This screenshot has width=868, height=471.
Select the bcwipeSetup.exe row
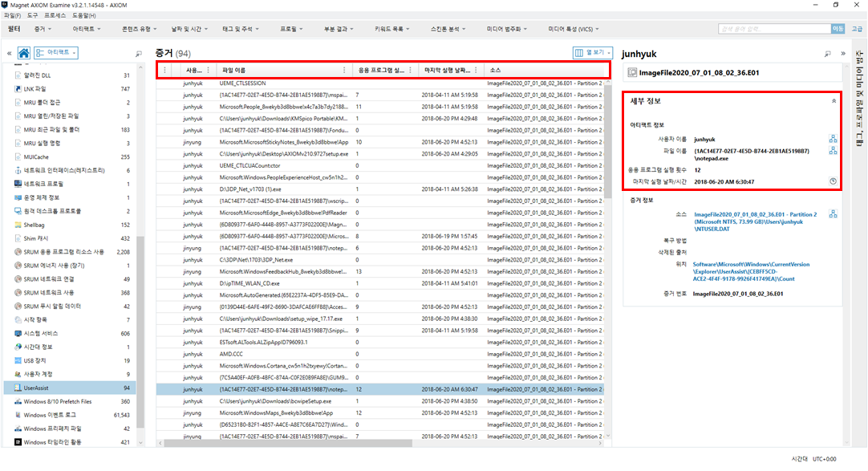(379, 401)
